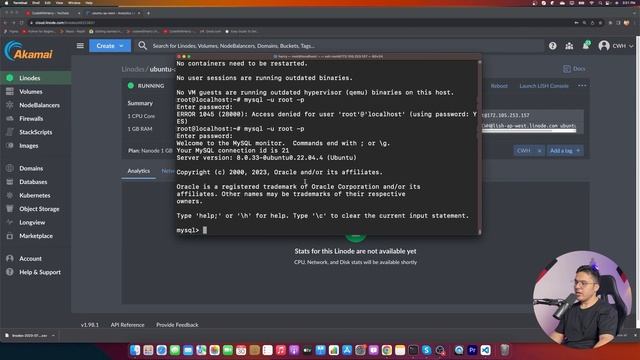Click the mysql> prompt in terminal
Image resolution: width=640 pixels, height=360 pixels.
(188, 230)
